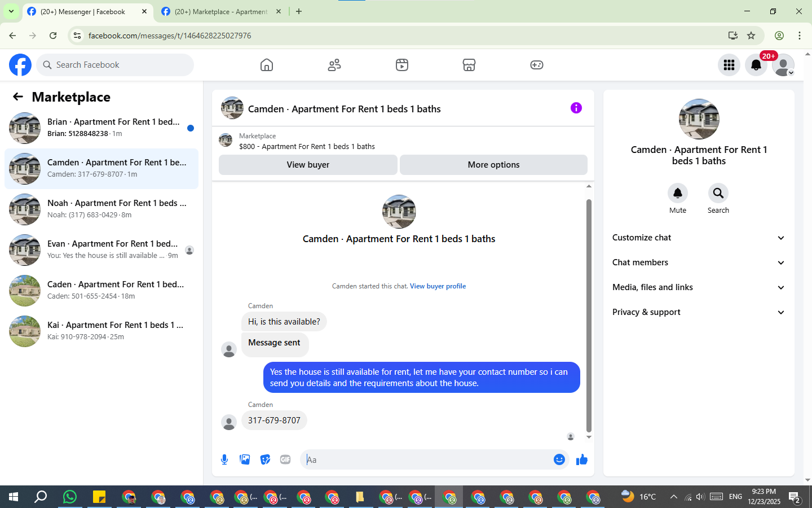Switch to the Marketplace - Apartment browser tab

point(221,11)
